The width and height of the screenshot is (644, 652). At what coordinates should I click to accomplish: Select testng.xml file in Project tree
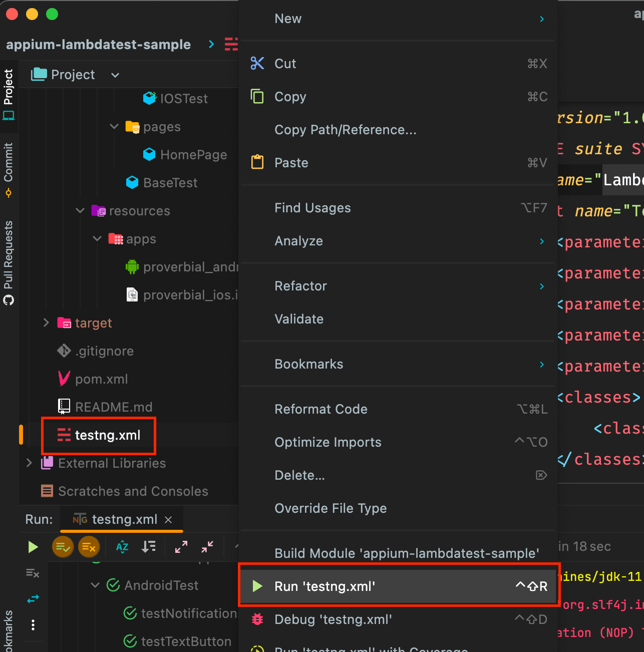coord(108,435)
